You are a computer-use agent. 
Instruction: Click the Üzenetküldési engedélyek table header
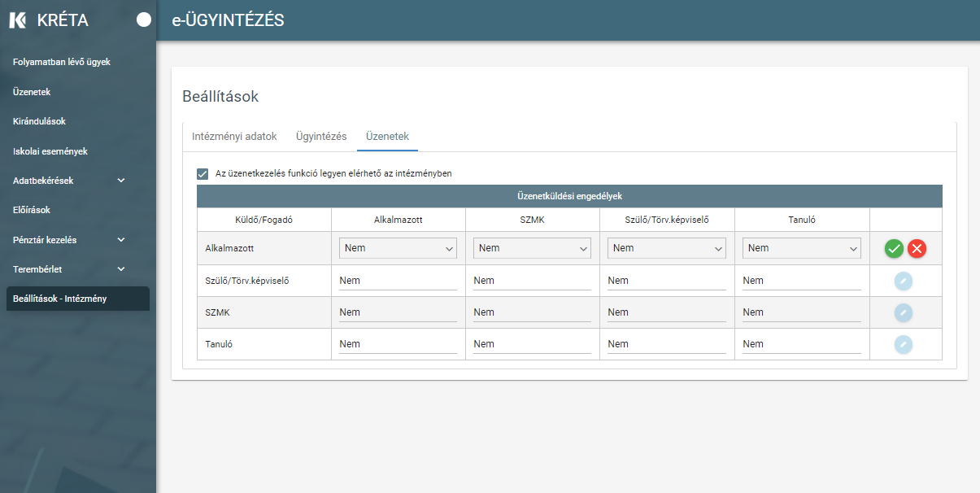pos(569,196)
